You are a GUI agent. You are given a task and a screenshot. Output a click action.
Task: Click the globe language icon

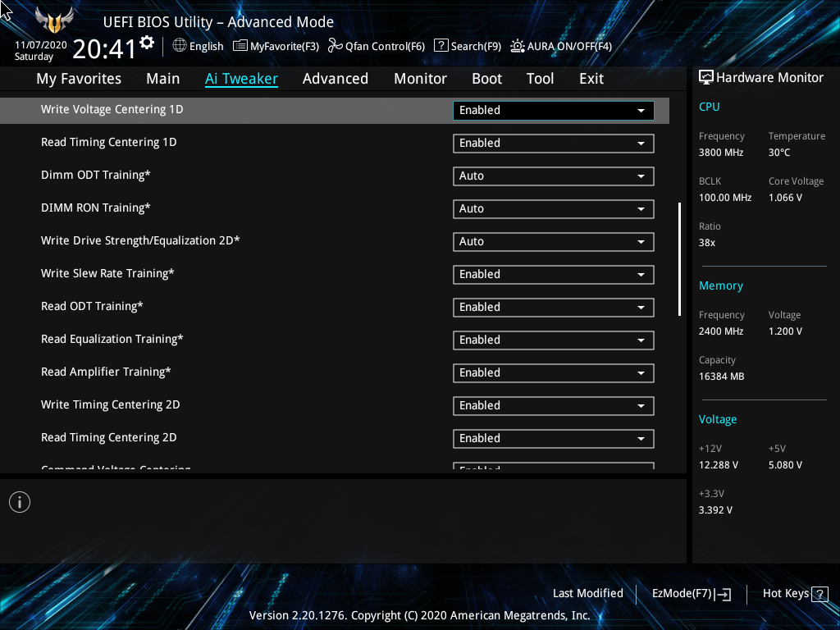coord(180,46)
